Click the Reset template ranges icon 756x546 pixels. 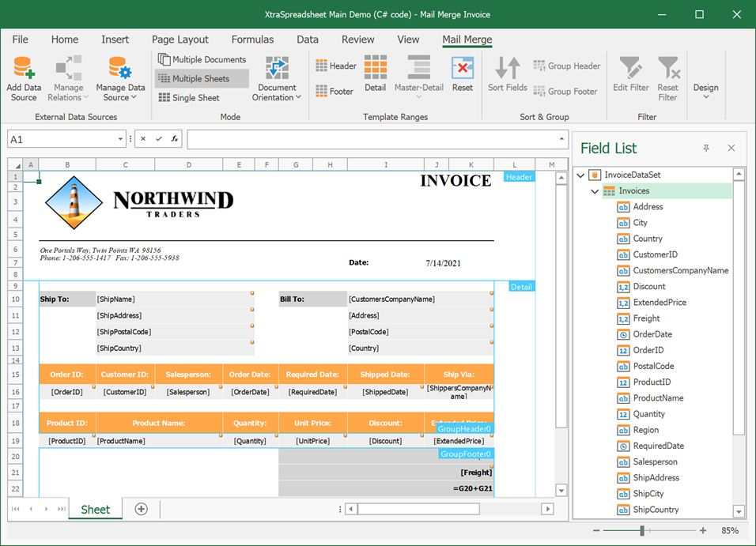[463, 68]
